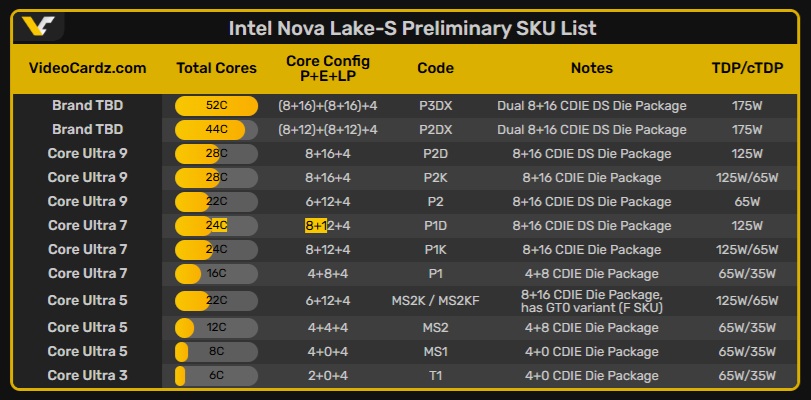Select the T1 code cell
Image resolution: width=811 pixels, height=400 pixels.
[435, 376]
